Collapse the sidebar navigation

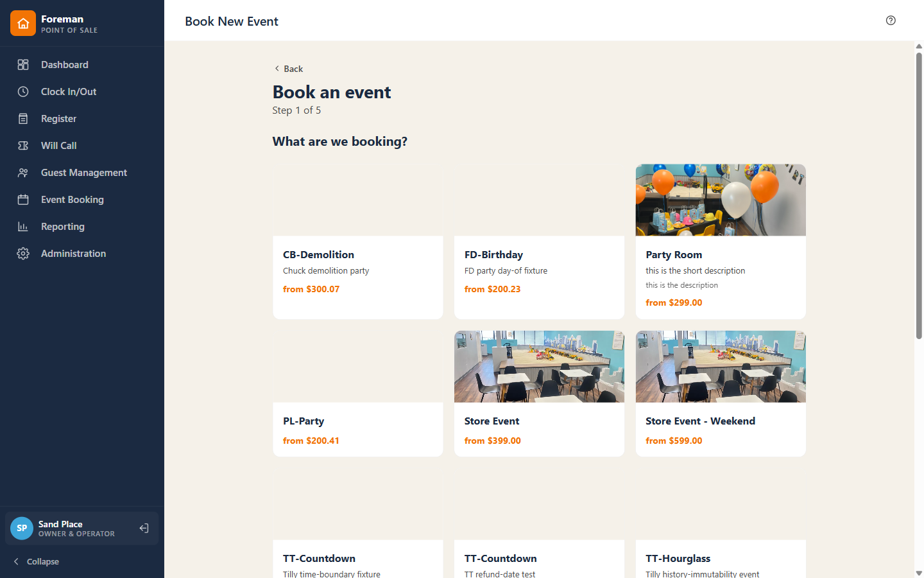click(x=36, y=561)
